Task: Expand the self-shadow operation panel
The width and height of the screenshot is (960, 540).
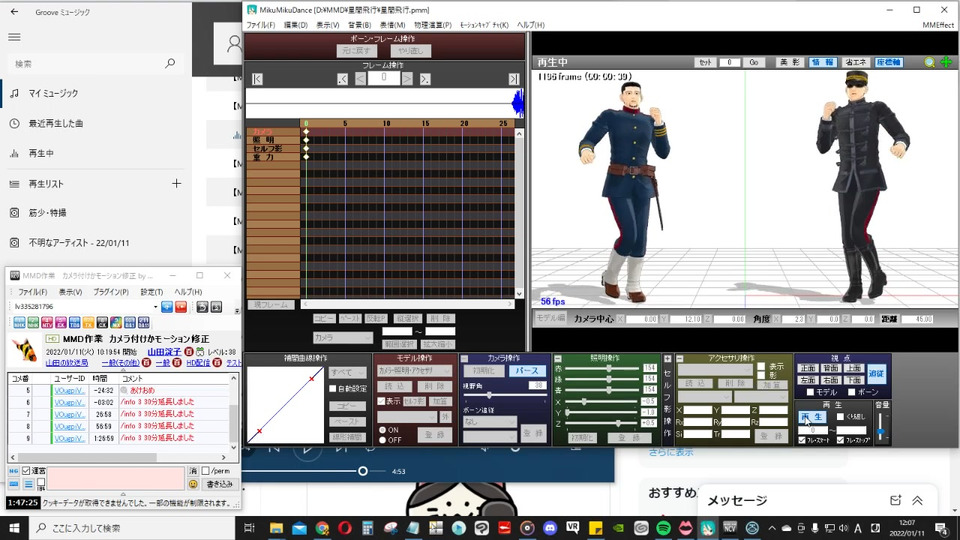Action: (x=667, y=359)
